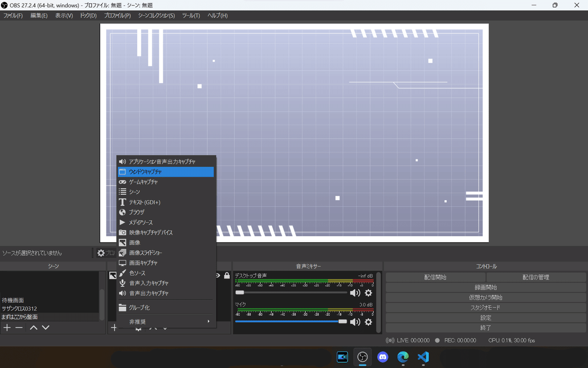Choose ウィンドウキャプチャ from source list

166,172
